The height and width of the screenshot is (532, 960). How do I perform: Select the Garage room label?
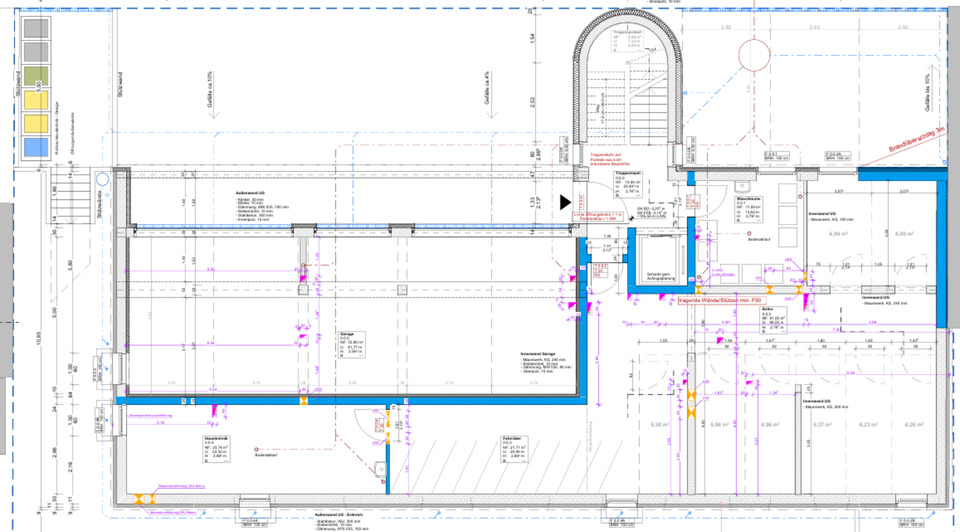pyautogui.click(x=344, y=344)
